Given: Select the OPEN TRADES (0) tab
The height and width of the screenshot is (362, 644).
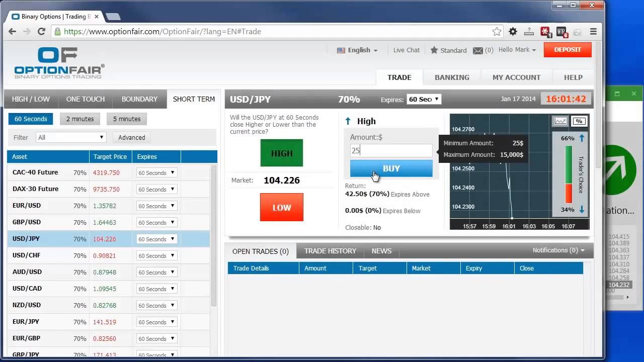Looking at the screenshot, I should (261, 251).
